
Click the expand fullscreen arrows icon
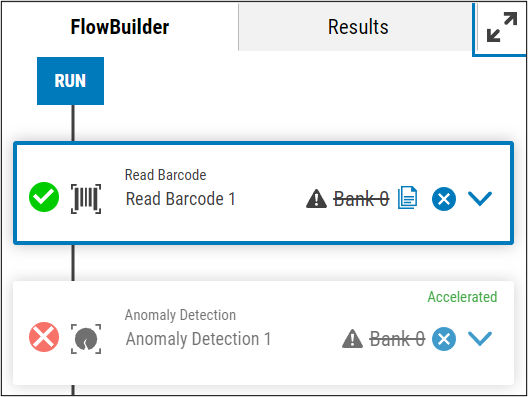tap(502, 27)
